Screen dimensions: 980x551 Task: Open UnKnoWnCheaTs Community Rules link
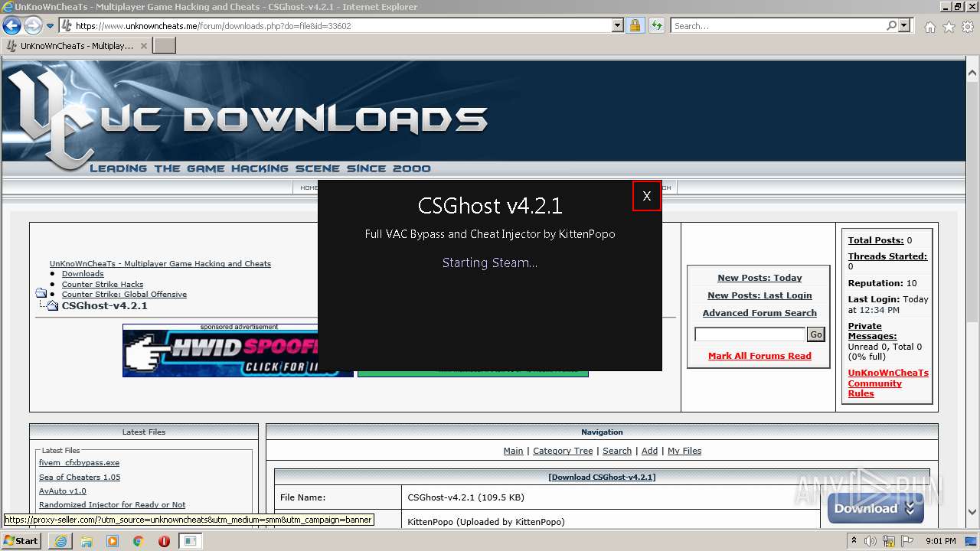pos(888,383)
